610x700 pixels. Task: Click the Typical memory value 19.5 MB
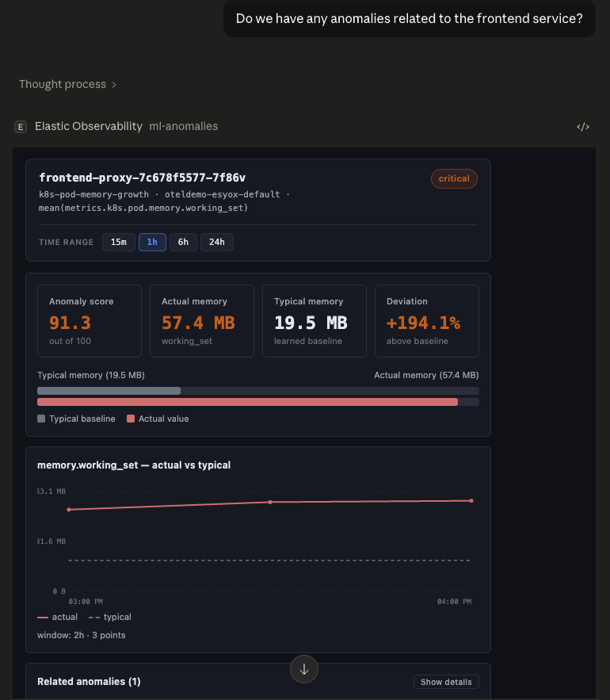(x=311, y=323)
